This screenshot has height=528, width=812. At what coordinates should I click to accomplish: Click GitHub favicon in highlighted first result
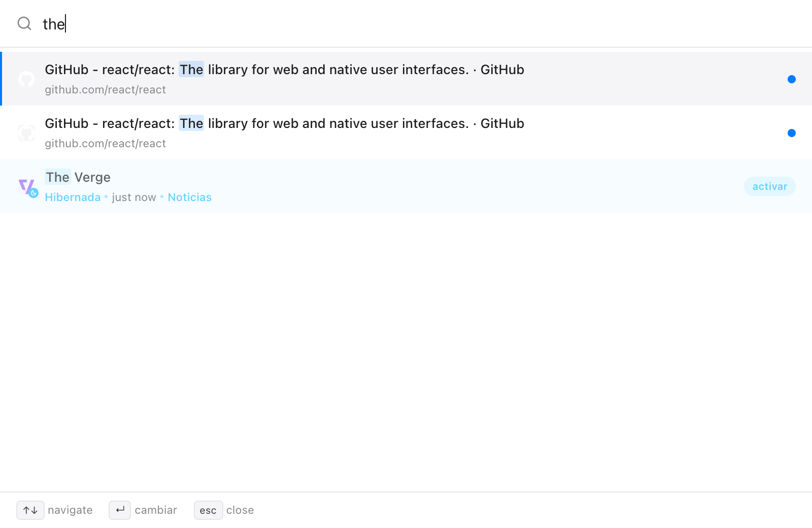[x=26, y=79]
